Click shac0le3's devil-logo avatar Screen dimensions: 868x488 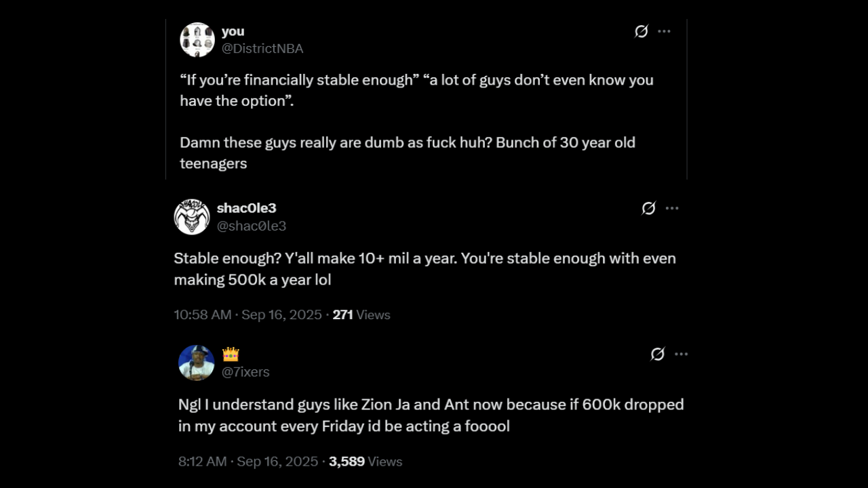tap(192, 217)
